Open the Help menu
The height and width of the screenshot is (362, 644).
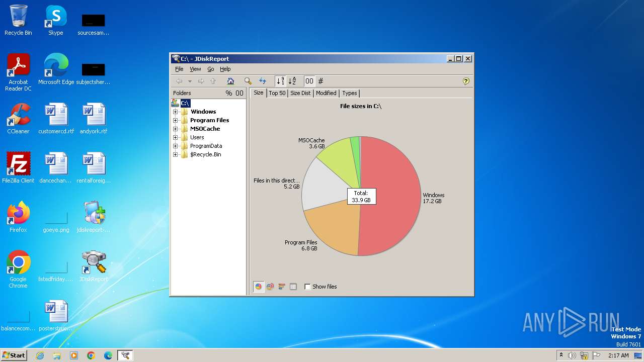pyautogui.click(x=225, y=69)
